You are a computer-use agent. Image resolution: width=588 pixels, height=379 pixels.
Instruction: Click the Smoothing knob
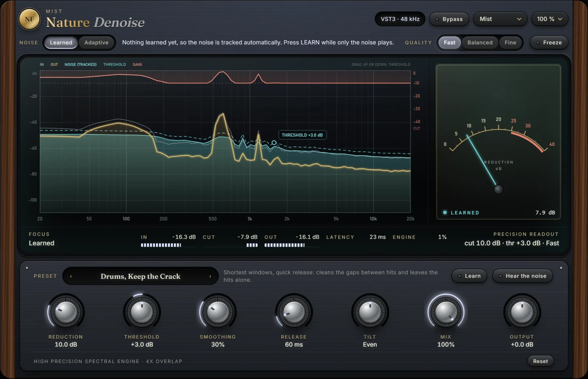218,312
